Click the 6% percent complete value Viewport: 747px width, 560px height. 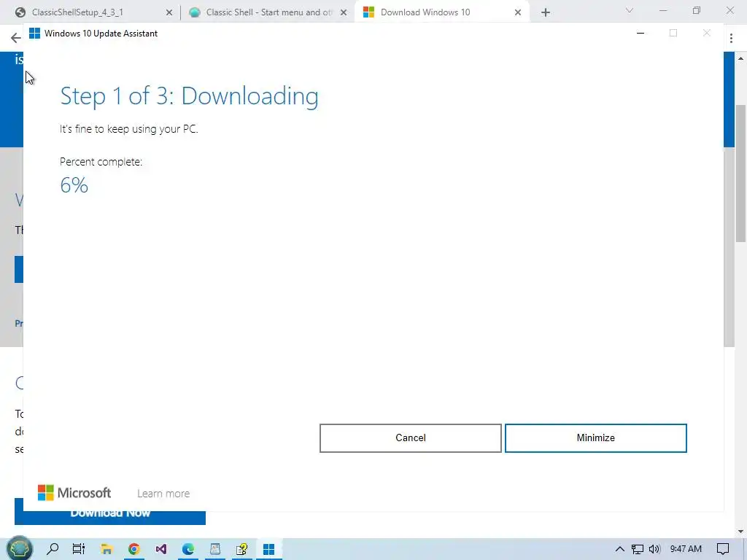[x=74, y=185]
